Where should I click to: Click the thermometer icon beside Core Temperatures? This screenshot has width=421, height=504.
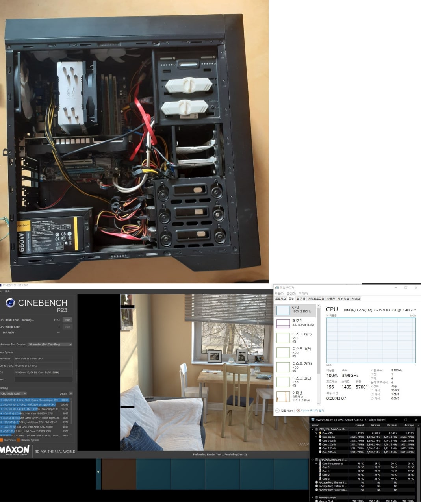point(320,463)
